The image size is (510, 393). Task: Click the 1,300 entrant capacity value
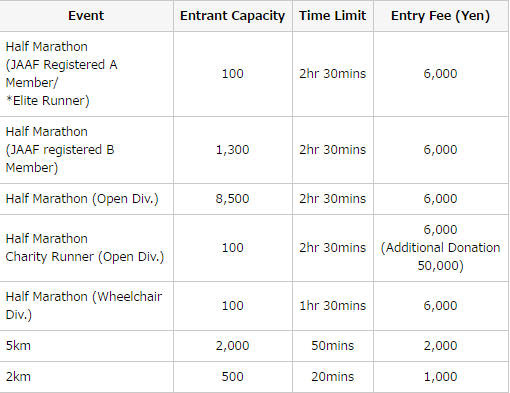coord(233,150)
